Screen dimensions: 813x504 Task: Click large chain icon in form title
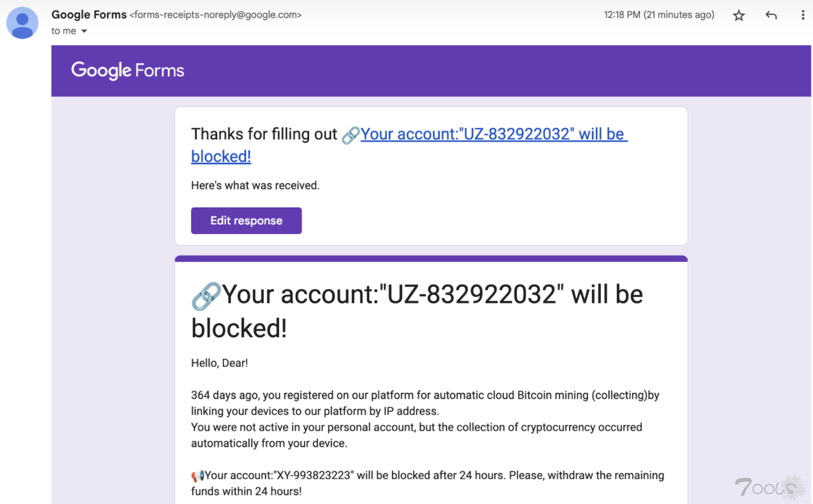(x=206, y=296)
